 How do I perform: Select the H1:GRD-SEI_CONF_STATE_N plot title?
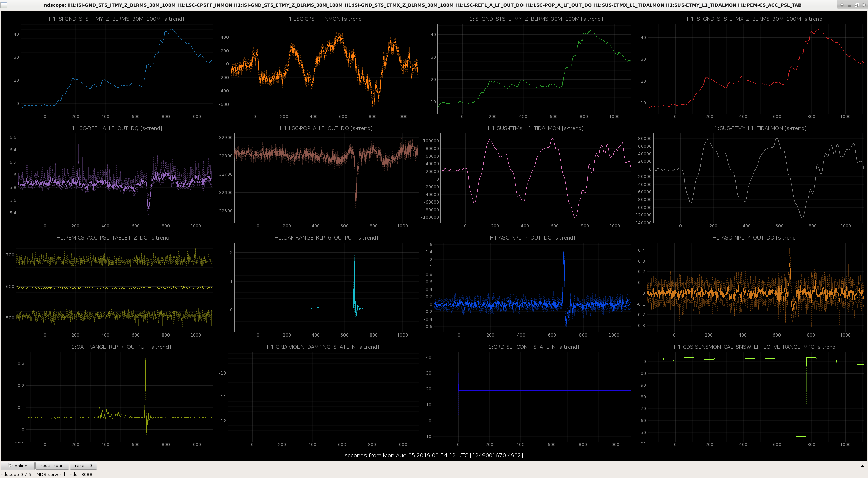click(532, 347)
